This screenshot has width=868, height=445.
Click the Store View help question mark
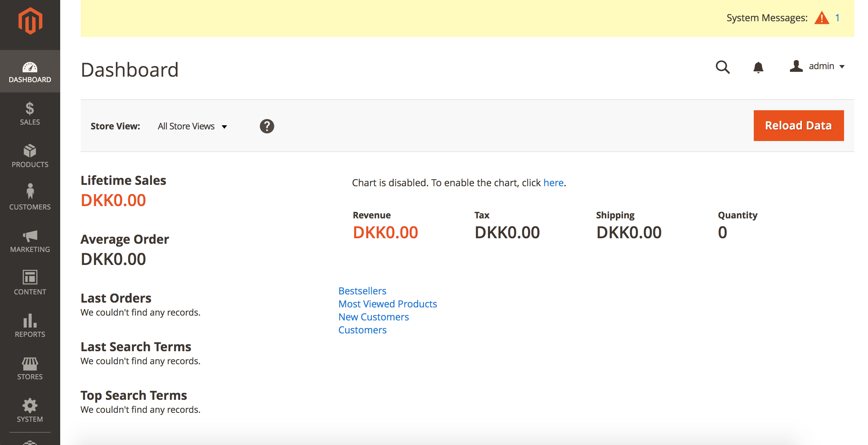pyautogui.click(x=267, y=126)
